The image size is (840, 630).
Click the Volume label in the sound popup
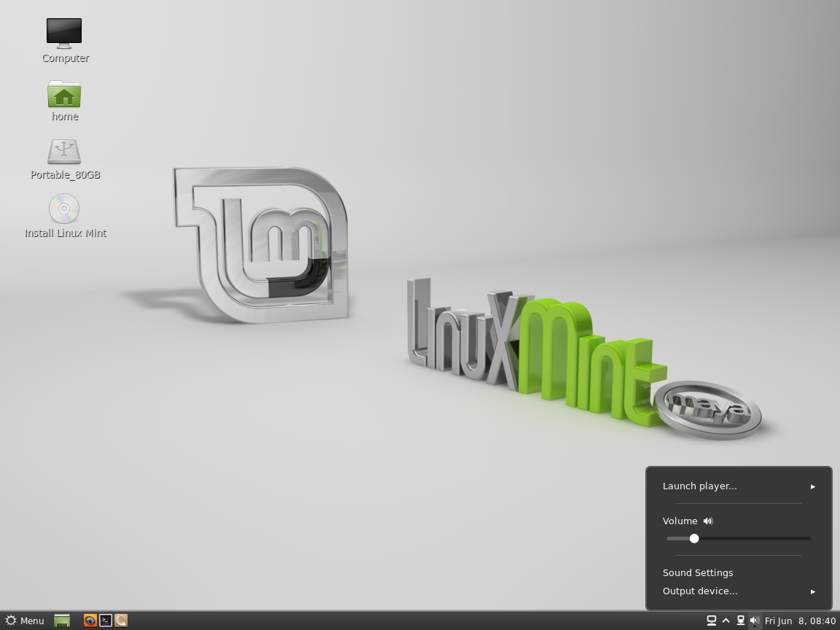tap(680, 521)
